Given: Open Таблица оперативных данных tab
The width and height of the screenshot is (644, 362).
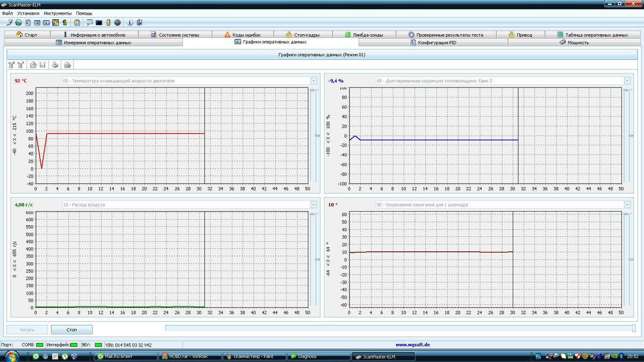Looking at the screenshot, I should pos(592,35).
